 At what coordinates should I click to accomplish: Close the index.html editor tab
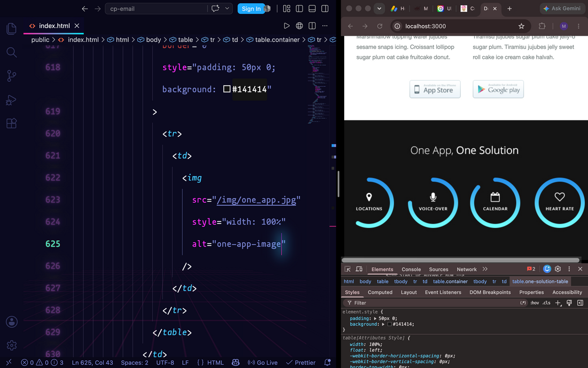77,26
